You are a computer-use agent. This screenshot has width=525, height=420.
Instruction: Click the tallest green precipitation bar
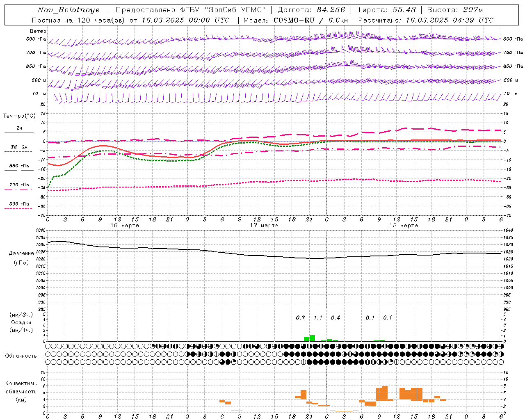(312, 338)
